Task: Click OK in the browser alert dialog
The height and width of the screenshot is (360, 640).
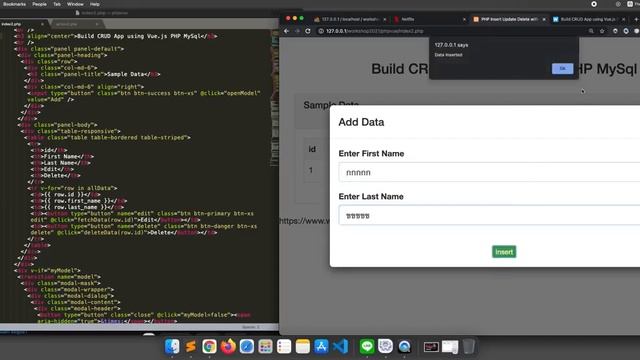Action: pos(562,69)
